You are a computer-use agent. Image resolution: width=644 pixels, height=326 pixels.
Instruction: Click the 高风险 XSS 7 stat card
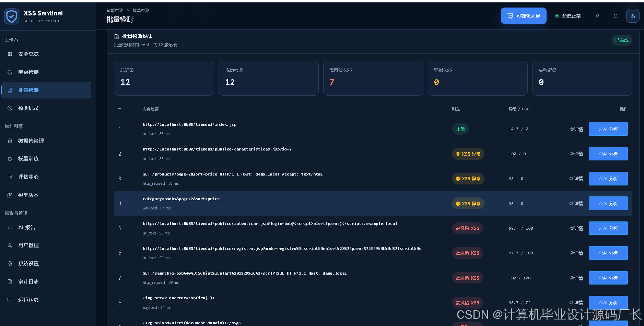pos(373,78)
